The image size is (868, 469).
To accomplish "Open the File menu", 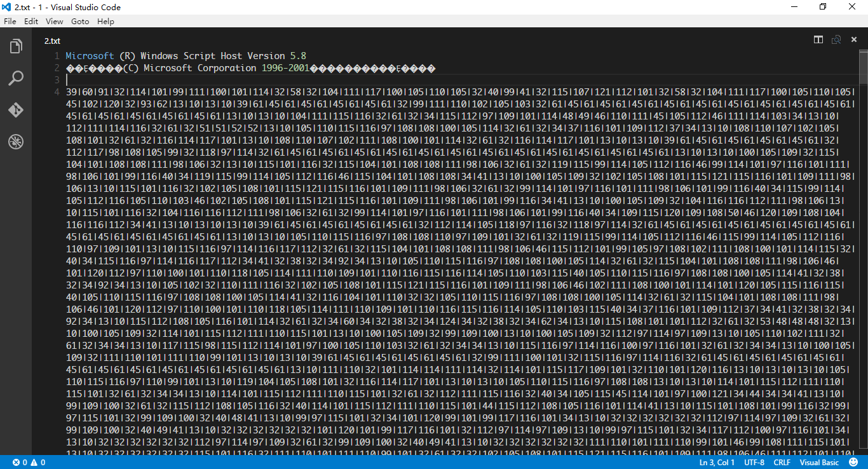I will [x=10, y=21].
